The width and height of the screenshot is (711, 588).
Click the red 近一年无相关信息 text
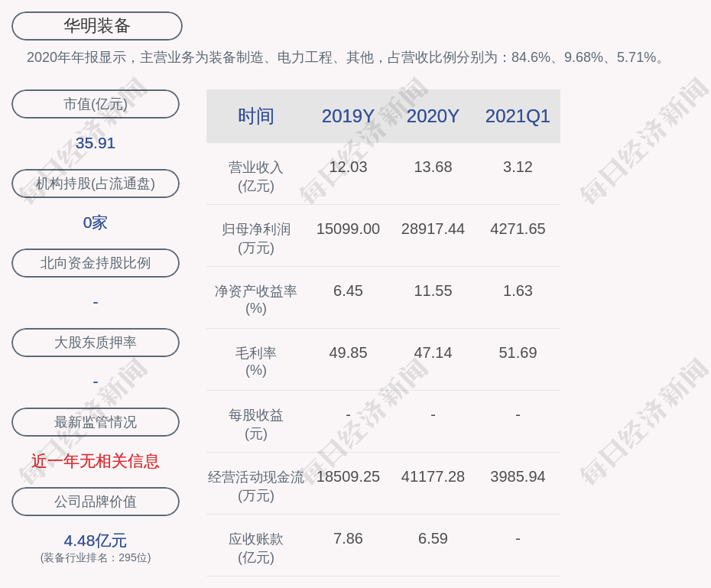pyautogui.click(x=96, y=461)
